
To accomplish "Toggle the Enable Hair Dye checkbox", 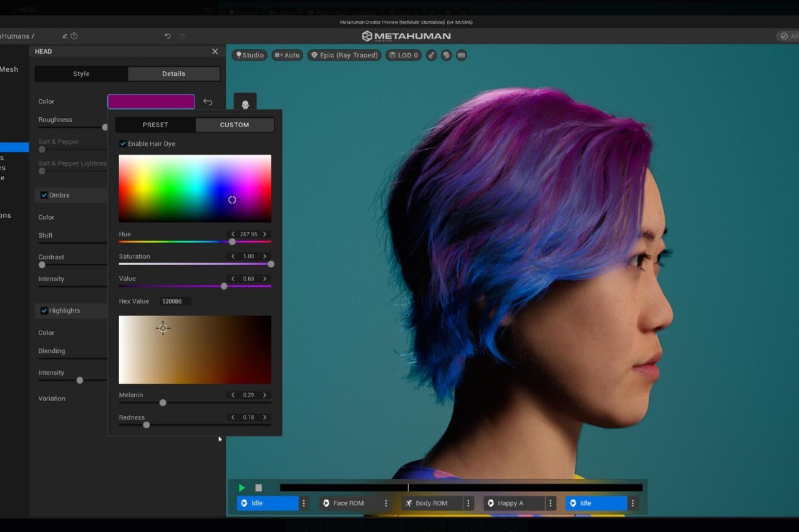I will 123,143.
